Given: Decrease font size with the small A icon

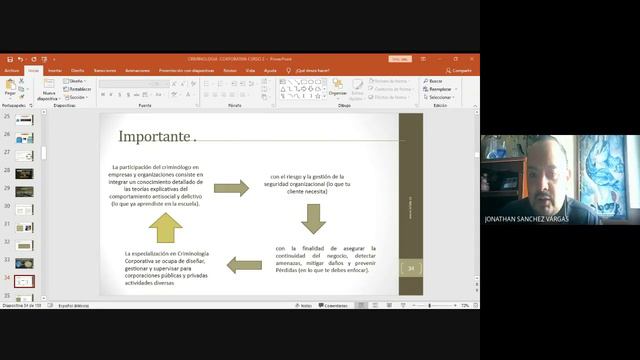Looking at the screenshot, I should (182, 84).
